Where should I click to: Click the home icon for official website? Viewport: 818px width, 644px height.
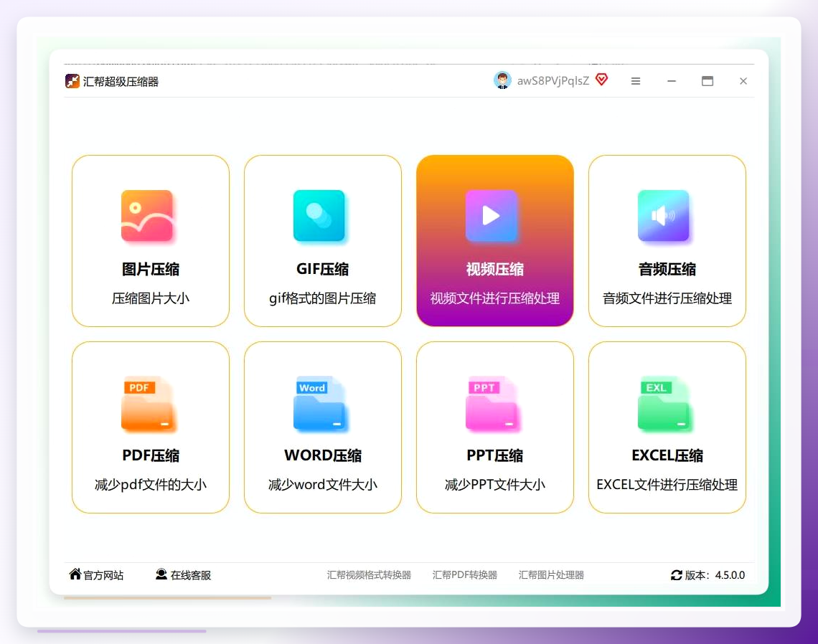[75, 574]
